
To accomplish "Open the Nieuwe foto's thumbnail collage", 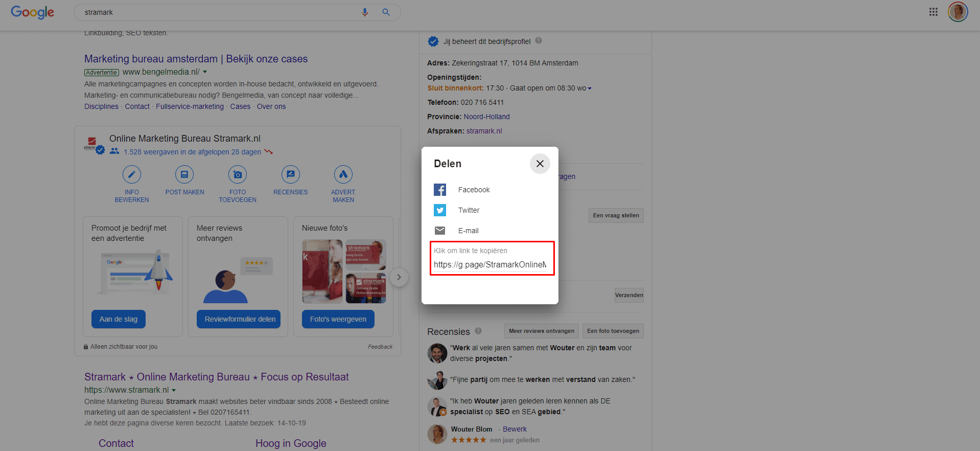I will pyautogui.click(x=344, y=272).
